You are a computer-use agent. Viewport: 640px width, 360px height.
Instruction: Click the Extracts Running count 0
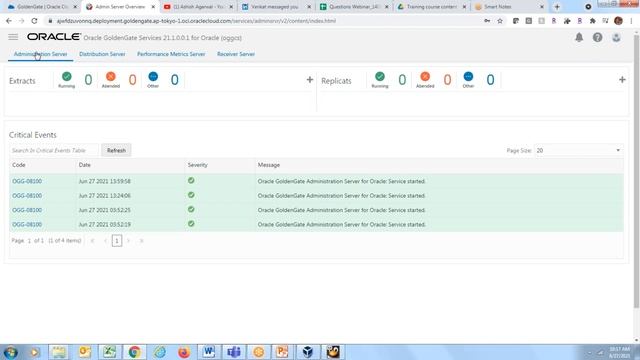pos(88,80)
